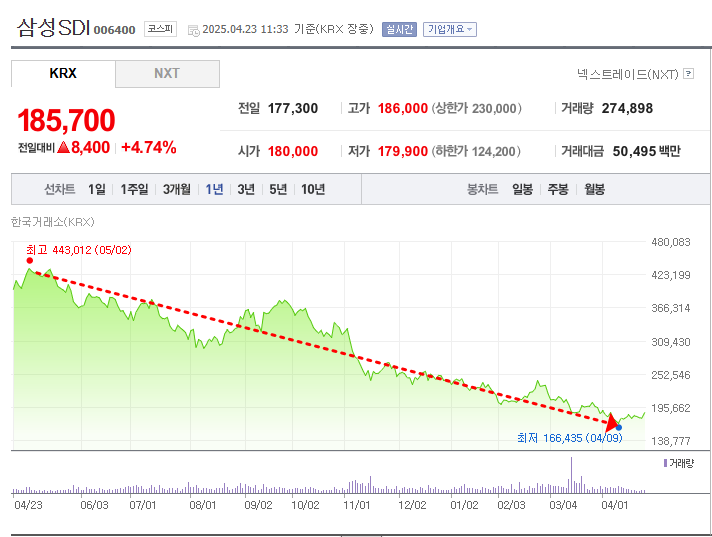Show the 1일 line chart
The image size is (712, 537).
[97, 189]
